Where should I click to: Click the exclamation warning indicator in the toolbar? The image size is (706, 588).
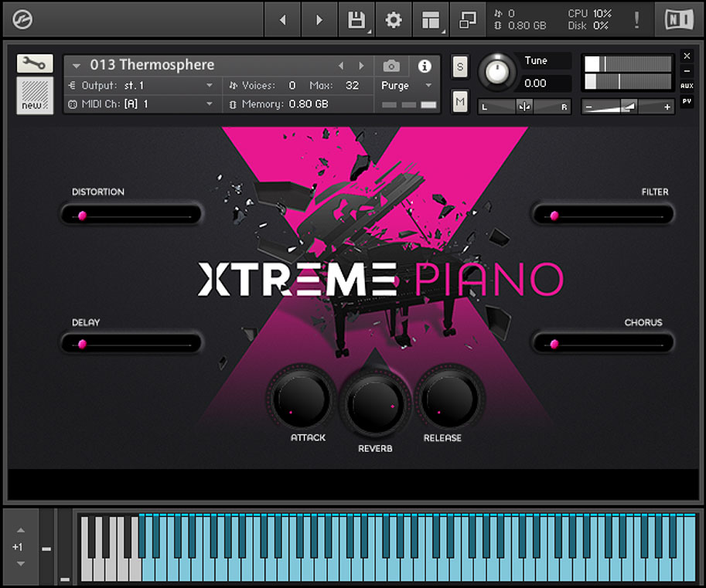[639, 19]
